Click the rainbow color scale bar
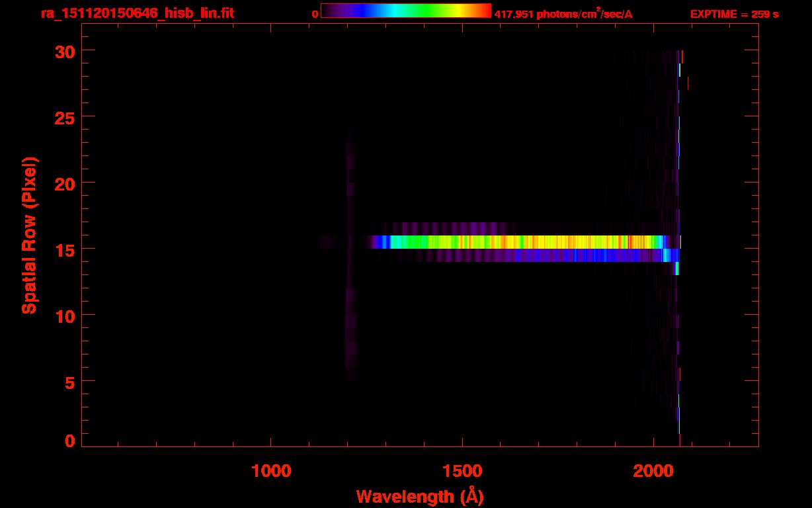812x508 pixels. tap(405, 11)
